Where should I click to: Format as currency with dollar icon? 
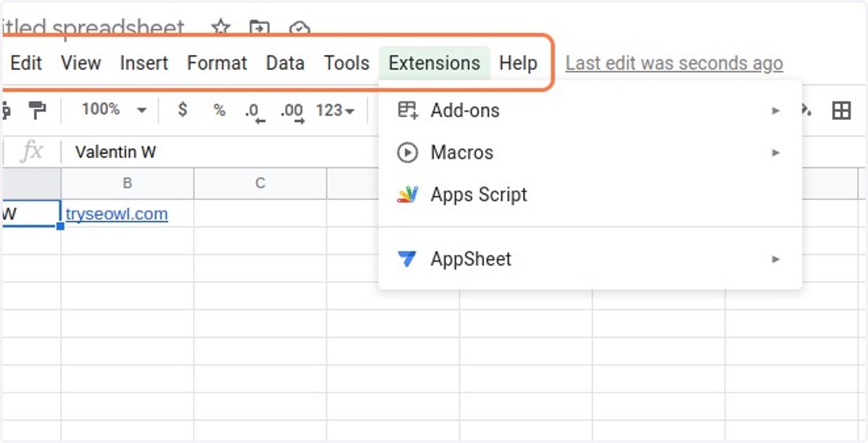[x=182, y=110]
